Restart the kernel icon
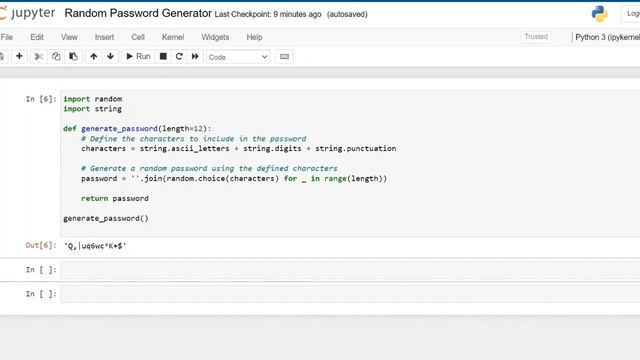Viewport: 640px width, 360px height. coord(179,56)
